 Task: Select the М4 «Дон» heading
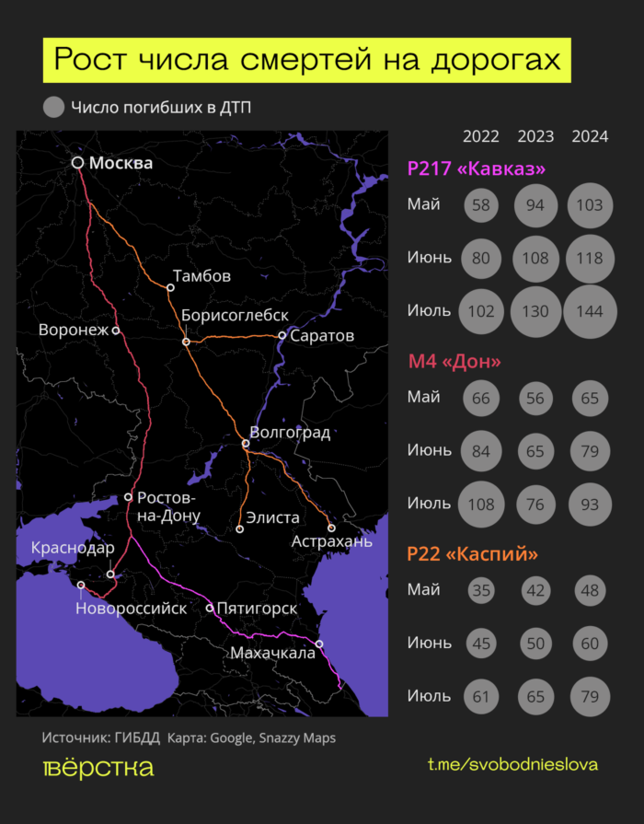(454, 363)
